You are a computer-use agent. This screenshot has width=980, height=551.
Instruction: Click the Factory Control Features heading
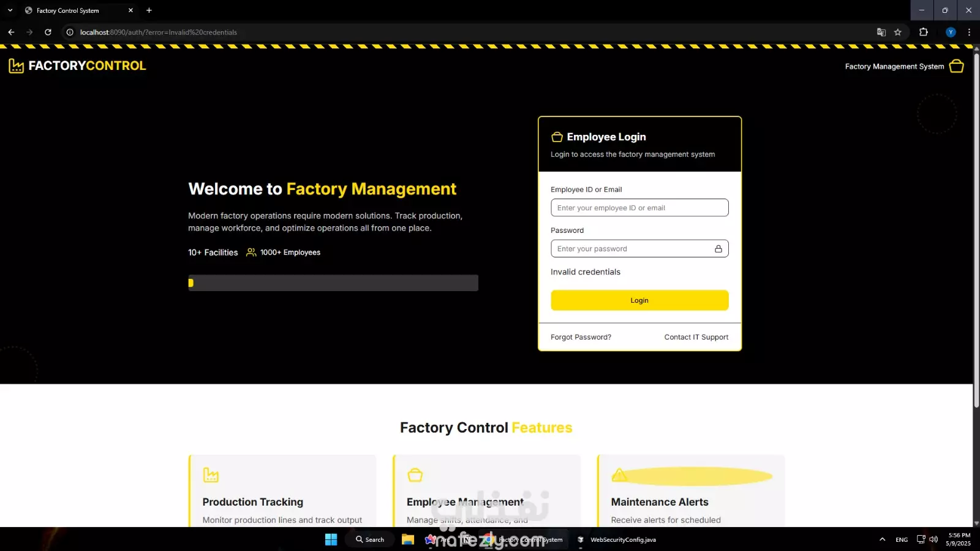click(486, 428)
